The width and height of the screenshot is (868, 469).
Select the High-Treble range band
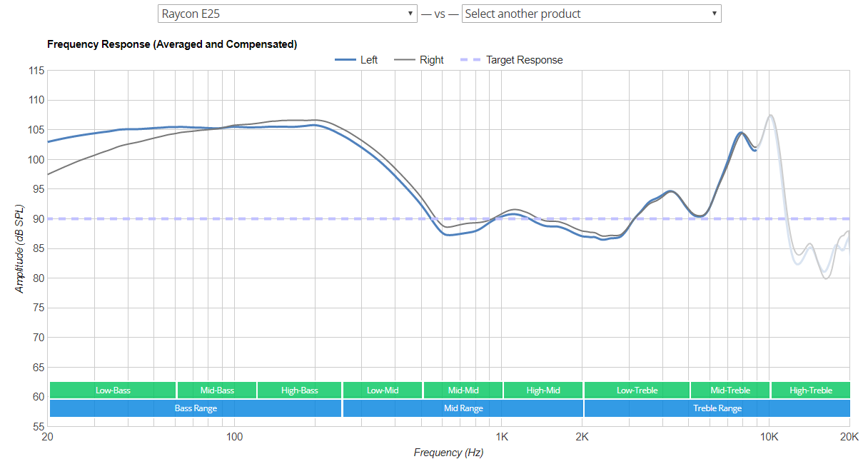[x=811, y=390]
